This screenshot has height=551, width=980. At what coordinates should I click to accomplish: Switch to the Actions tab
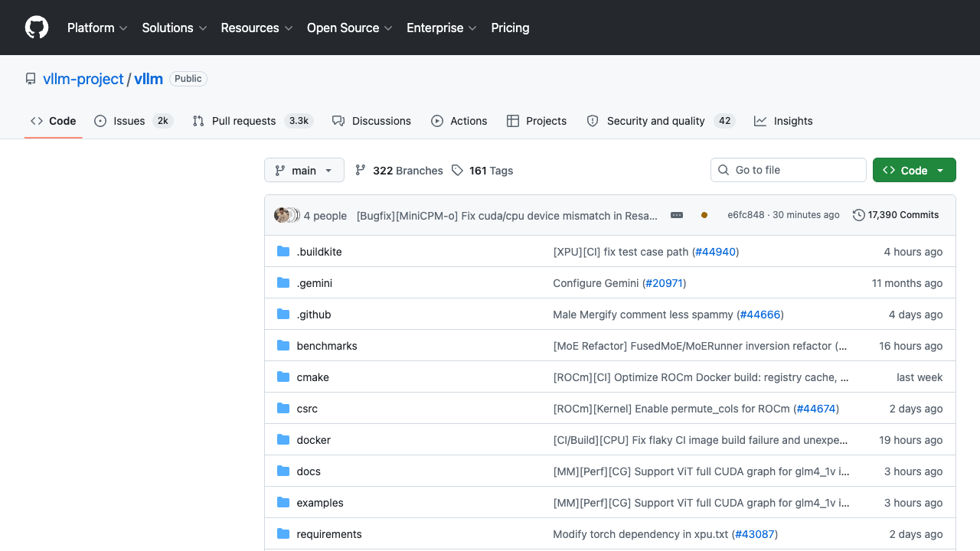click(x=459, y=121)
